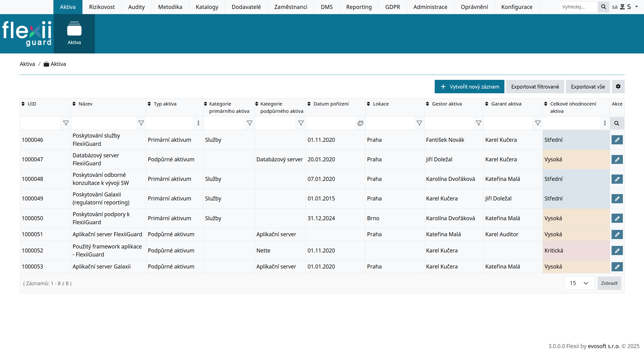644x350 pixels.
Task: Expand the user account menu arrow
Action: point(636,7)
